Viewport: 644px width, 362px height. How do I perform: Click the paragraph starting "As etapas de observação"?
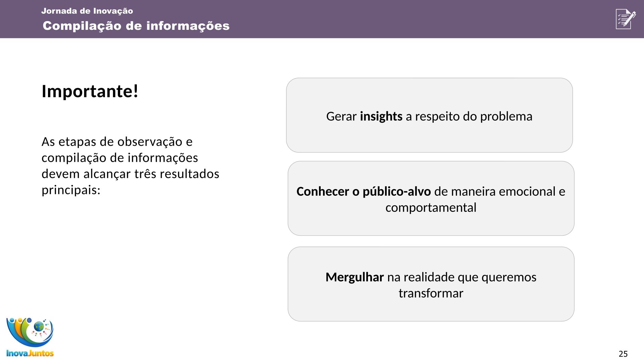(x=130, y=166)
